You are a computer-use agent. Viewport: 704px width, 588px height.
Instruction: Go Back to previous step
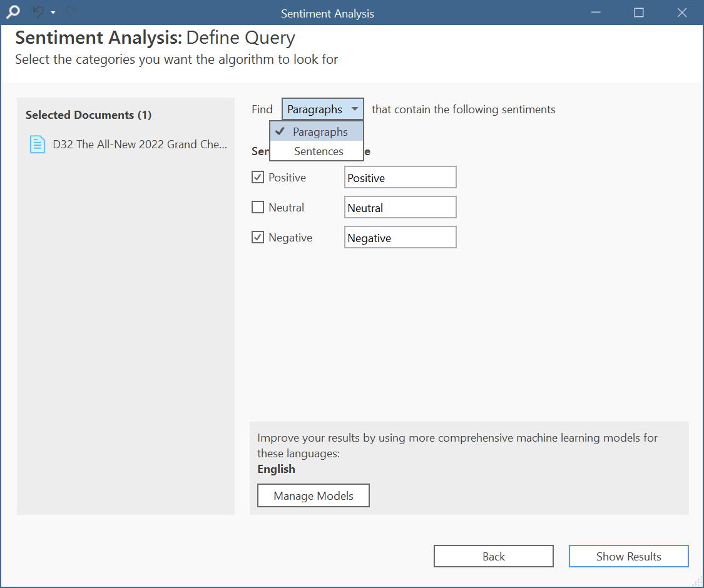(494, 556)
